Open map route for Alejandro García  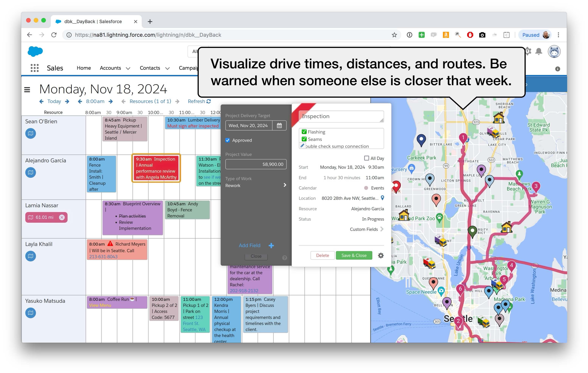(x=30, y=173)
